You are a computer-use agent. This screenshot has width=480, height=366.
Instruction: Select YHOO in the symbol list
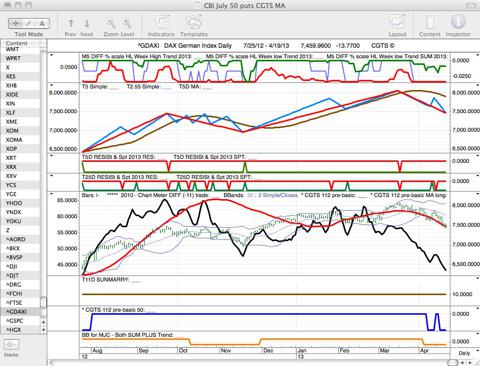(21, 203)
